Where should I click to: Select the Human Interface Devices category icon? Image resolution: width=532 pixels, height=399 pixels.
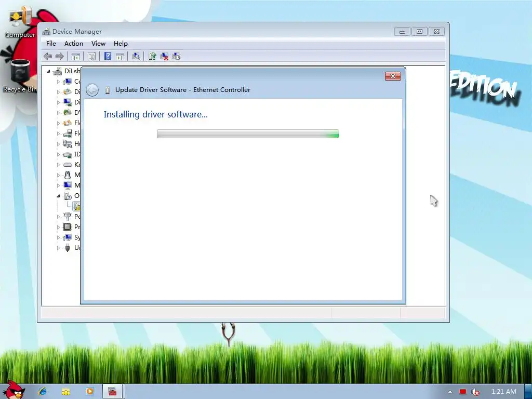click(x=68, y=144)
